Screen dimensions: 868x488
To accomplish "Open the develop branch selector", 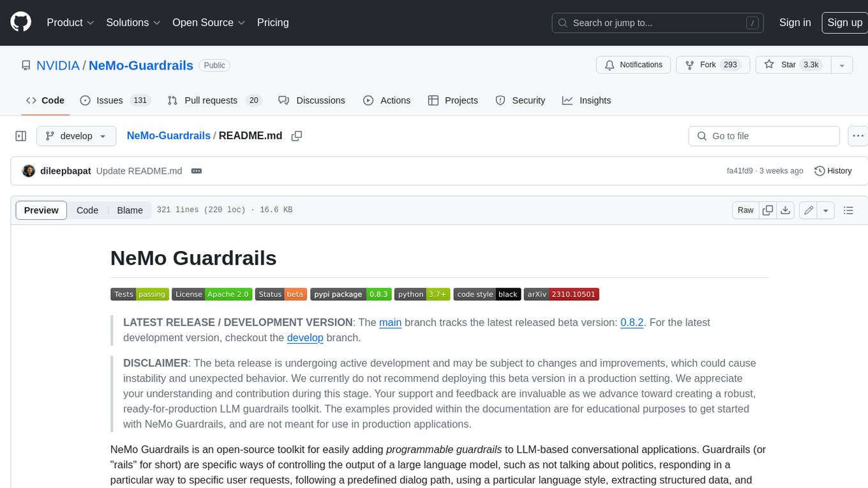I will point(77,136).
